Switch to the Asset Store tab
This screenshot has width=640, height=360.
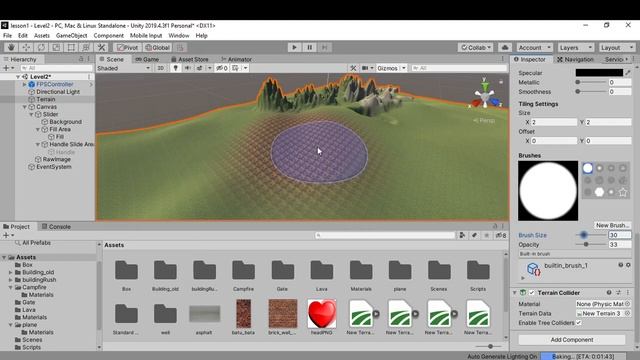click(189, 59)
